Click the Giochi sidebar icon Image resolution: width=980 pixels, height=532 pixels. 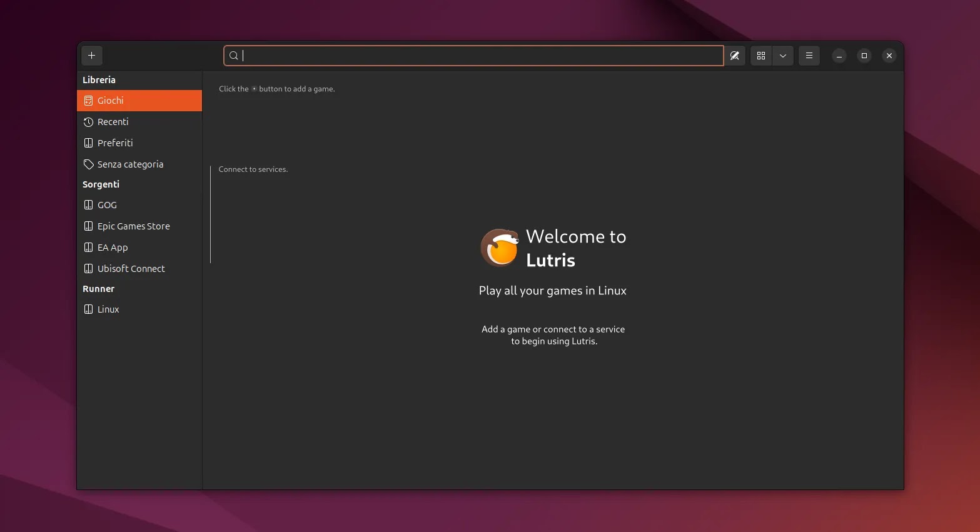tap(88, 101)
